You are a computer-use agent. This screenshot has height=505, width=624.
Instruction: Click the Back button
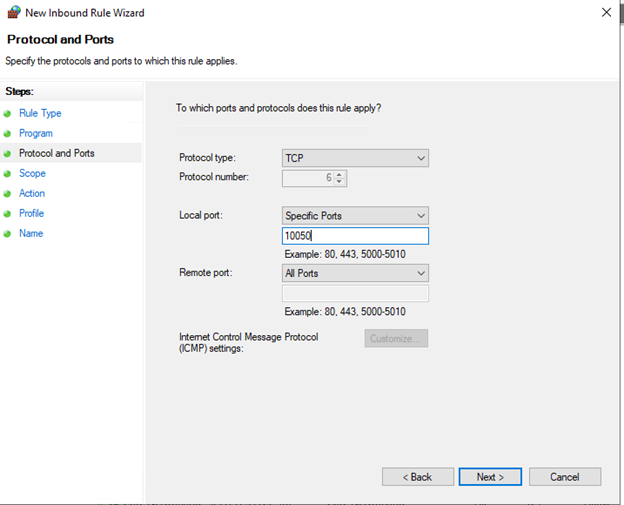tap(417, 477)
